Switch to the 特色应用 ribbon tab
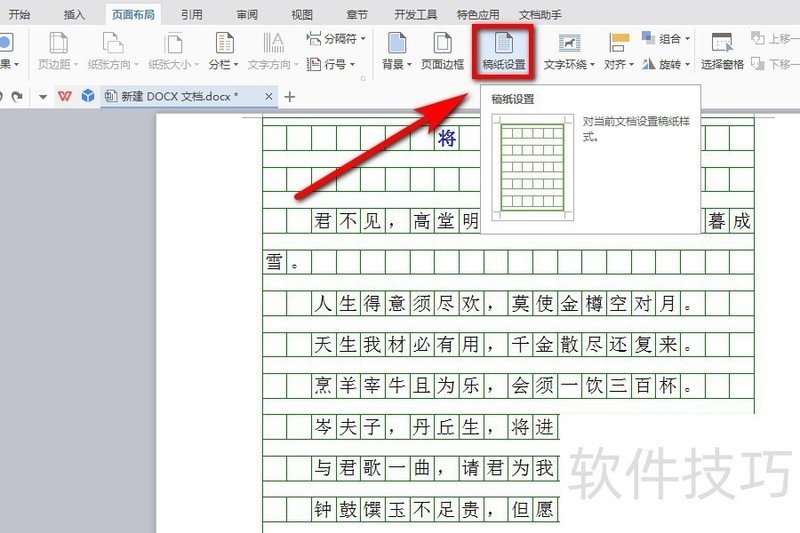800x533 pixels. point(478,14)
